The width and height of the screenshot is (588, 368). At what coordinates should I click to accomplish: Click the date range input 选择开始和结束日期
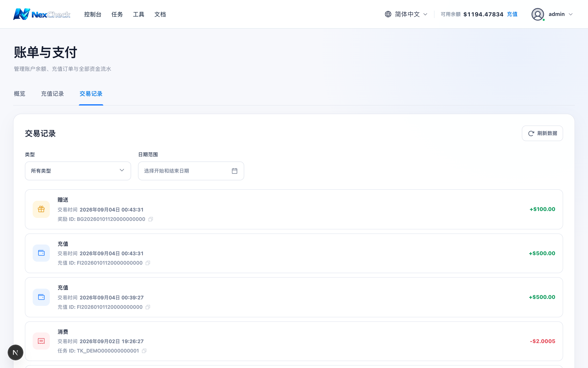(191, 171)
